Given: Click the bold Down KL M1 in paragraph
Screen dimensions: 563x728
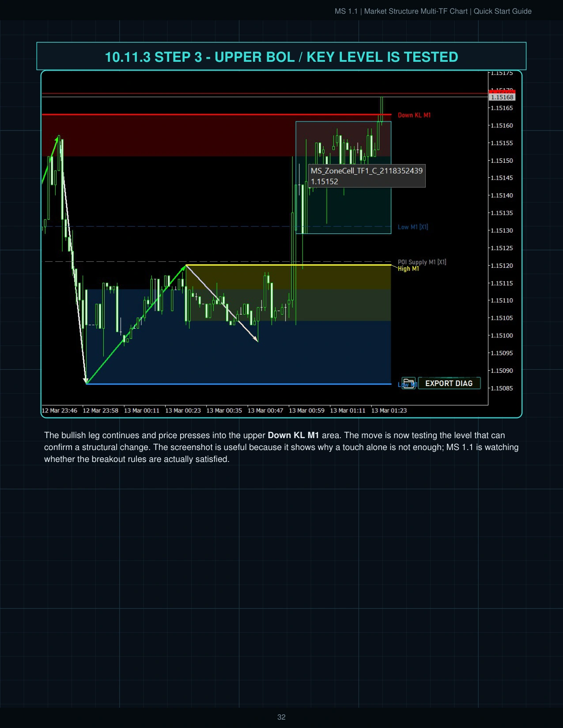Looking at the screenshot, I should (x=293, y=435).
